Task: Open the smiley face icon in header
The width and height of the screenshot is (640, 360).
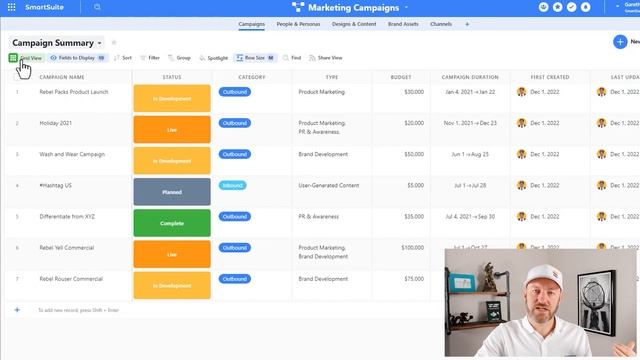Action: tap(543, 7)
